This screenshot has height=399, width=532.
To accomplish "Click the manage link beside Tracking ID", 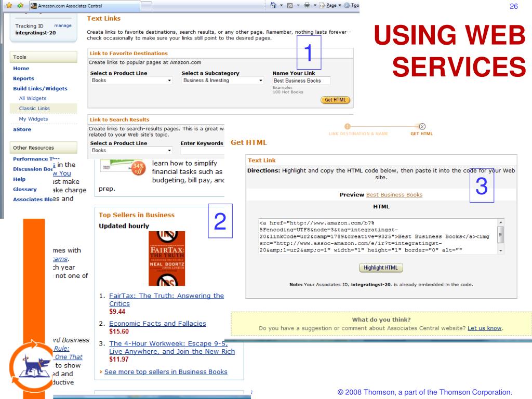I will pos(63,25).
